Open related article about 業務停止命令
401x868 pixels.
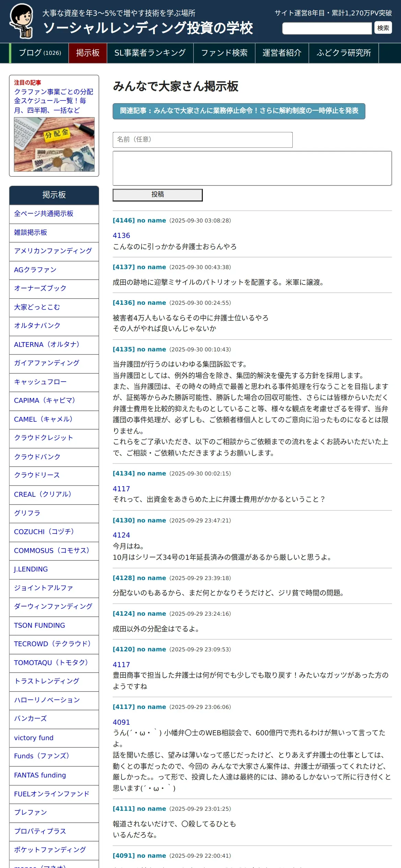point(239,111)
